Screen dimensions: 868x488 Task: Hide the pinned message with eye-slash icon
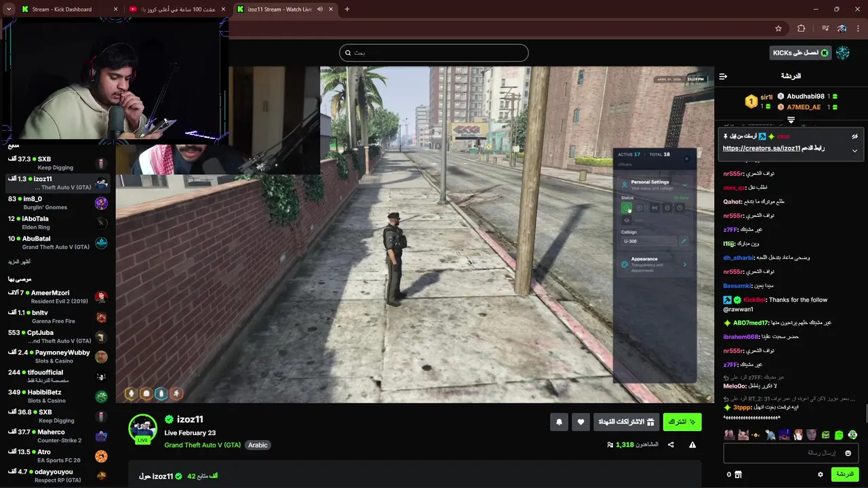tap(855, 136)
